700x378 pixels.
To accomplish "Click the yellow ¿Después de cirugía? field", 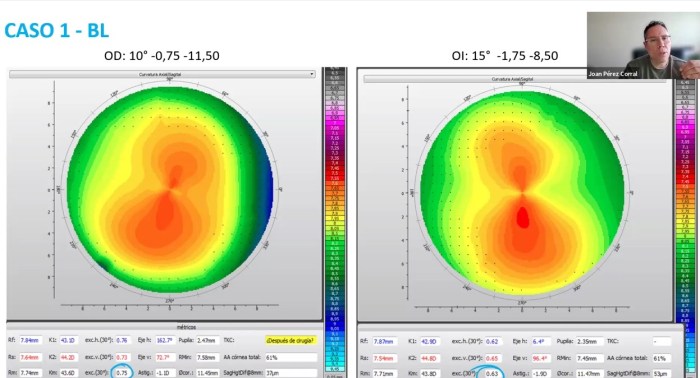I will tap(291, 341).
